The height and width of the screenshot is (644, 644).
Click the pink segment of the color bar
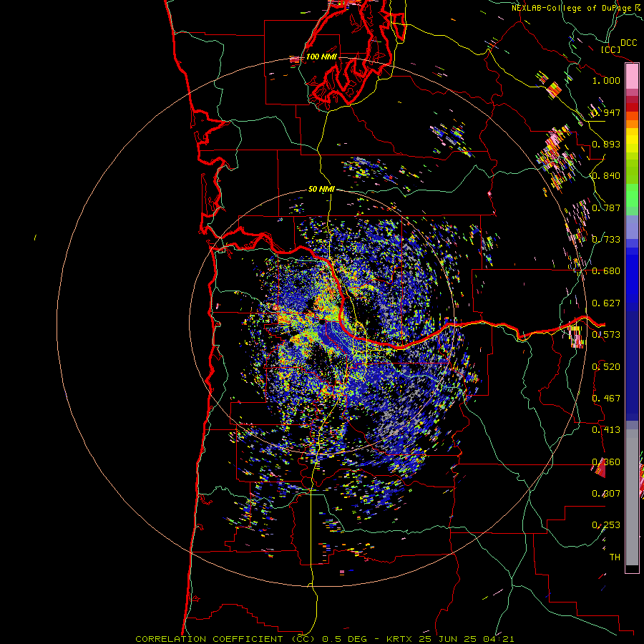632,77
